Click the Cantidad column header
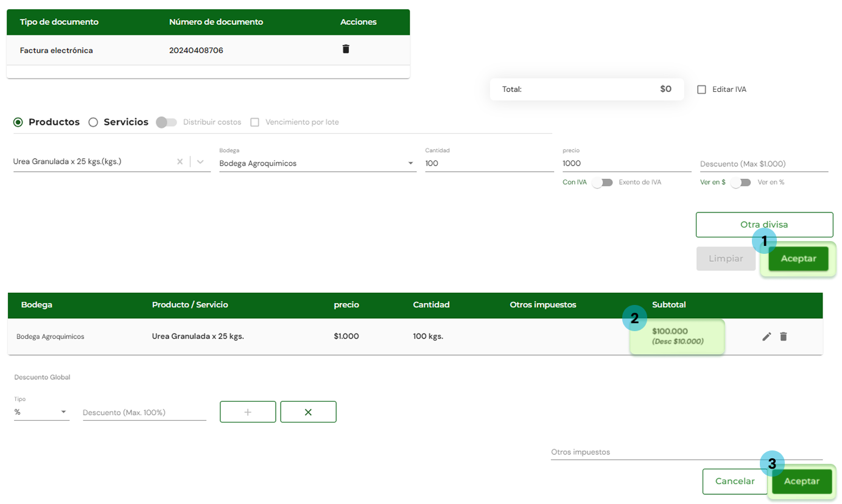Screen dimensions: 842x504 [431, 304]
